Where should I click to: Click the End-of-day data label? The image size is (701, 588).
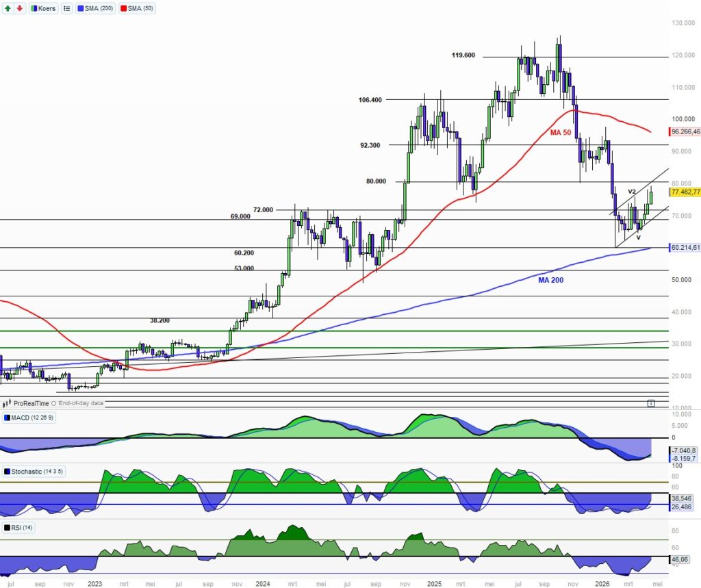tap(80, 403)
